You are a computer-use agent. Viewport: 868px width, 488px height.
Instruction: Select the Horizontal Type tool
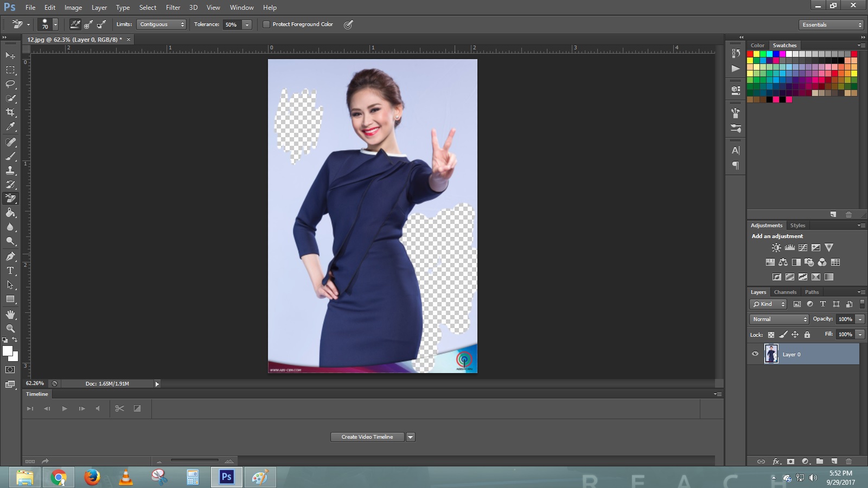pos(10,270)
